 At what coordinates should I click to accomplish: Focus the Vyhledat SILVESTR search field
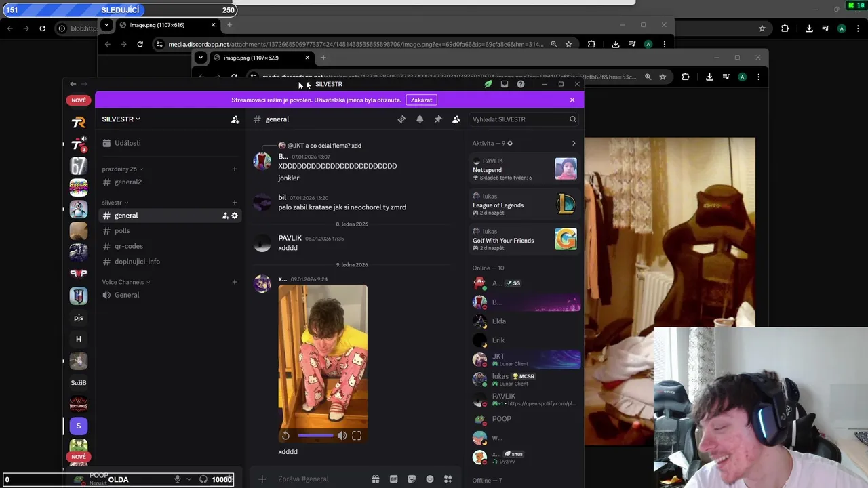point(524,119)
